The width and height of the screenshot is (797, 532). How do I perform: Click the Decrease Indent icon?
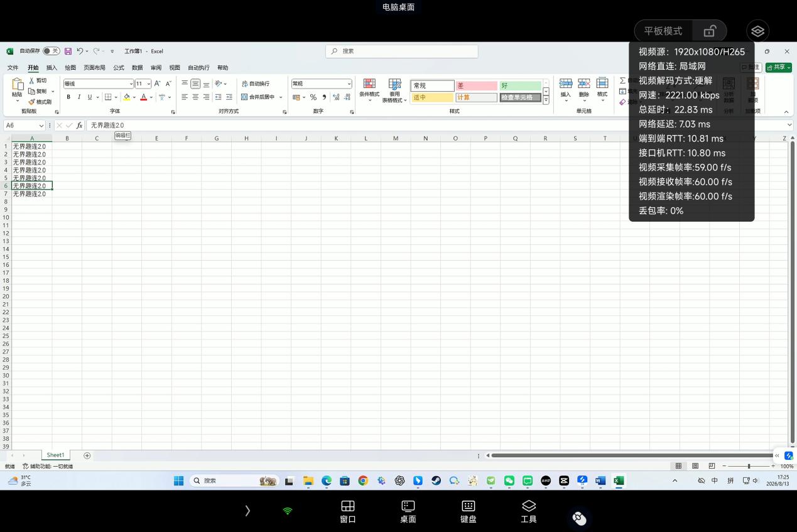pyautogui.click(x=218, y=97)
